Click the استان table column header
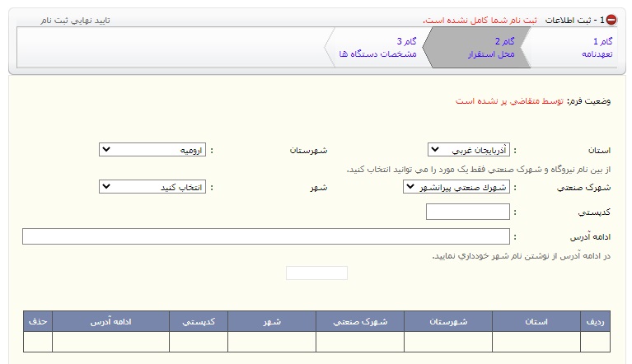632x364 pixels. click(x=536, y=322)
